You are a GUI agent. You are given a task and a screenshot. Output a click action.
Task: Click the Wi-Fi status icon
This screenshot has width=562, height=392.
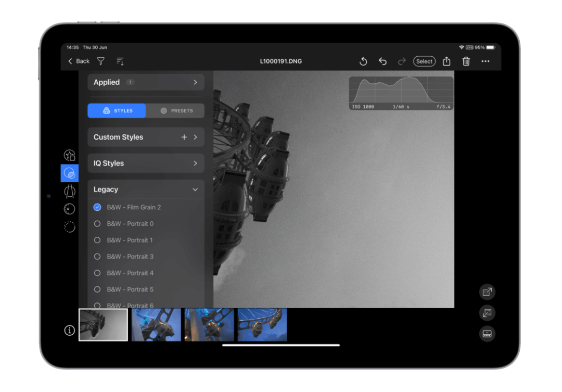coord(462,47)
